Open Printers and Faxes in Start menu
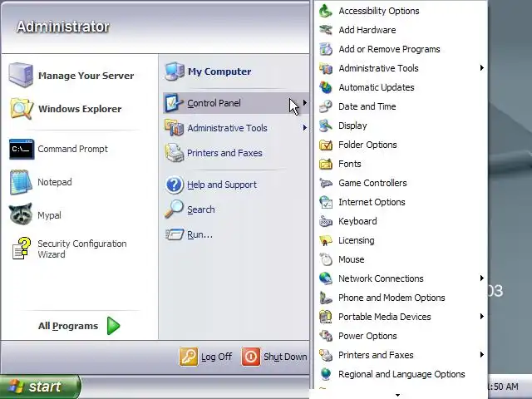 (x=236, y=153)
